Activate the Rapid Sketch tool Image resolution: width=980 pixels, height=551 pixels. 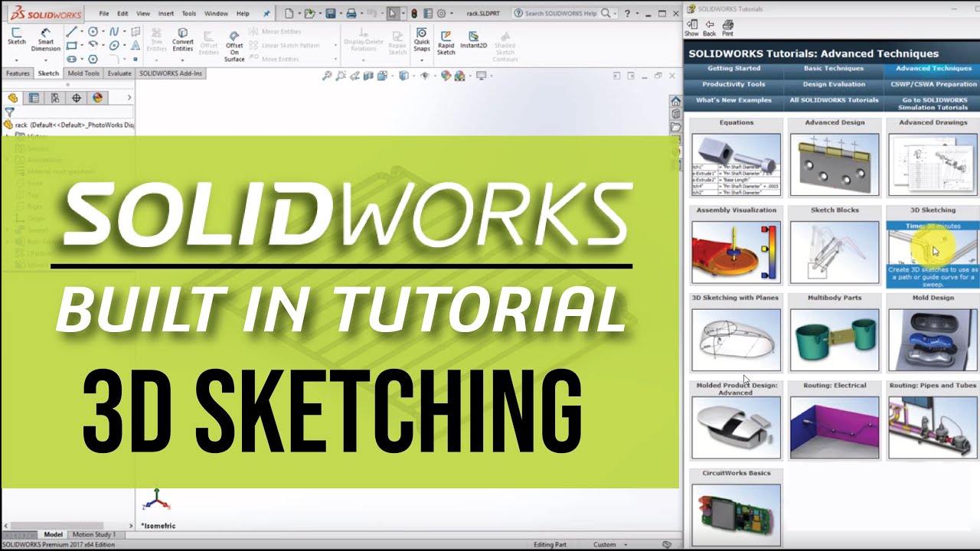[x=446, y=42]
